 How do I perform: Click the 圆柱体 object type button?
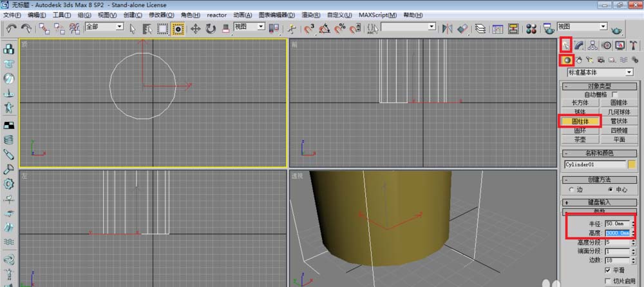pos(581,121)
